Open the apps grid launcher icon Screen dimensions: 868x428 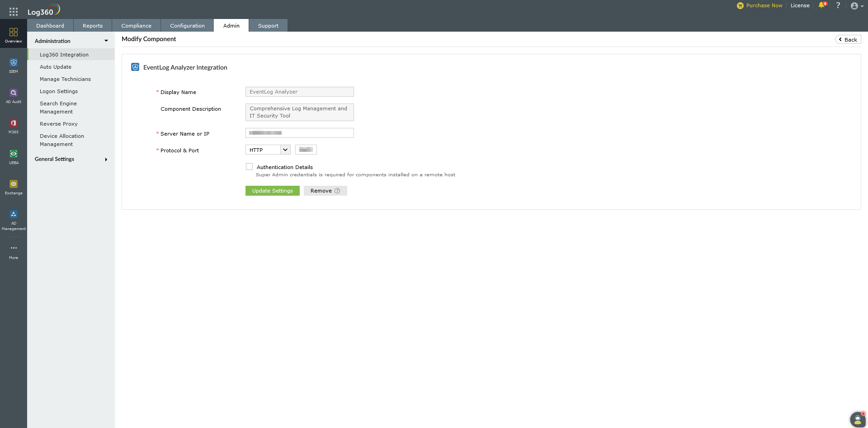point(14,12)
